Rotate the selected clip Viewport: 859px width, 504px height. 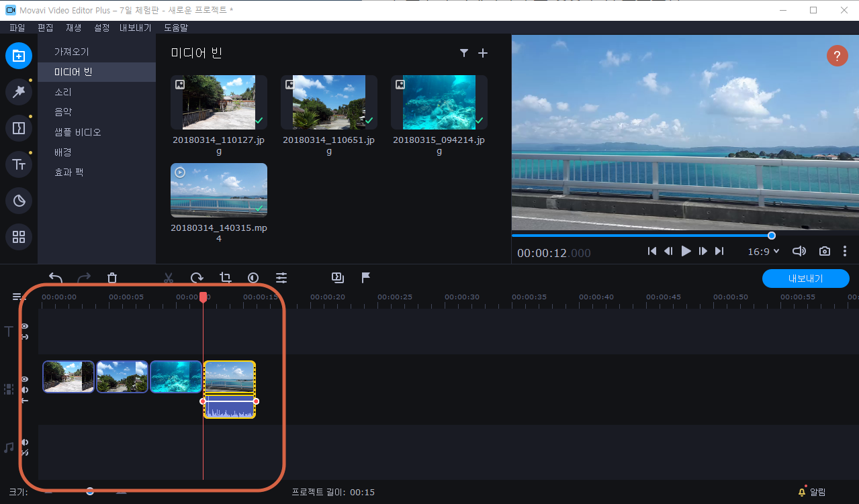[x=197, y=278]
